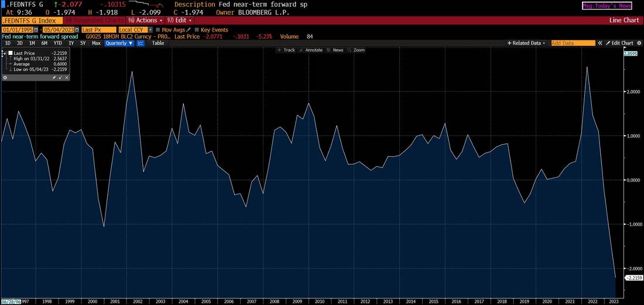The width and height of the screenshot is (644, 305).
Task: Open the Actions dropdown menu
Action: [x=145, y=20]
